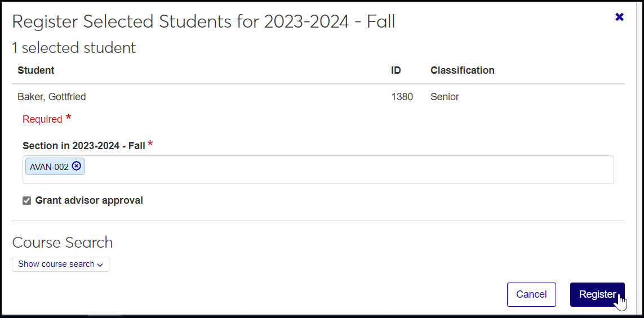644x318 pixels.
Task: Click the Senior classification value
Action: click(x=445, y=97)
